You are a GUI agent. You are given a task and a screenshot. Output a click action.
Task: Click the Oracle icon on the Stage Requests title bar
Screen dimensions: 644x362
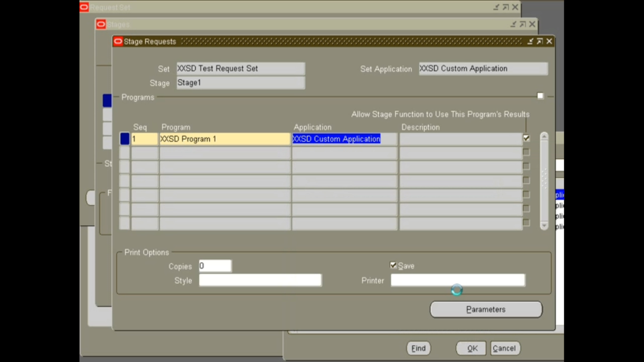(x=118, y=41)
